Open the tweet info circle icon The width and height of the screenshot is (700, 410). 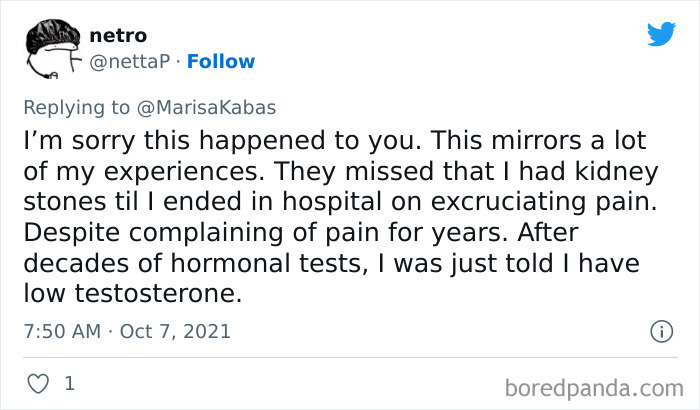pos(660,330)
